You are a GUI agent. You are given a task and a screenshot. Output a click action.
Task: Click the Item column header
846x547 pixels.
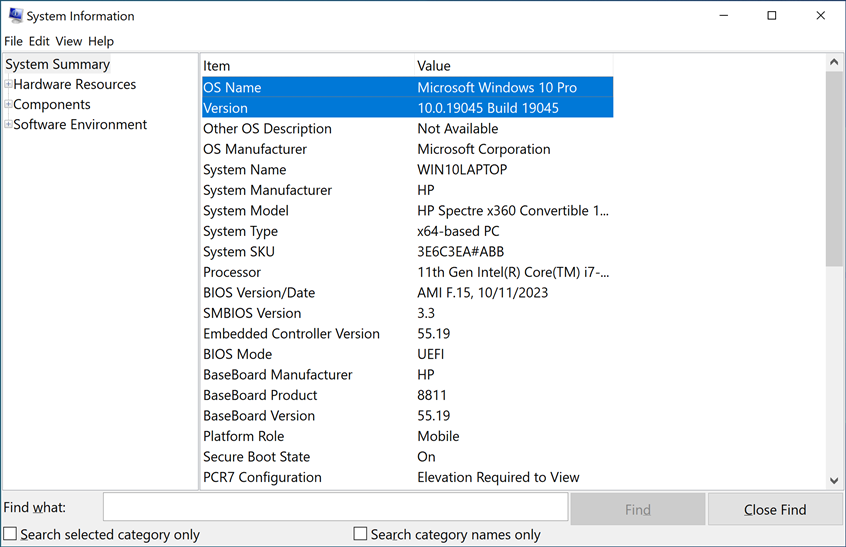tap(308, 66)
